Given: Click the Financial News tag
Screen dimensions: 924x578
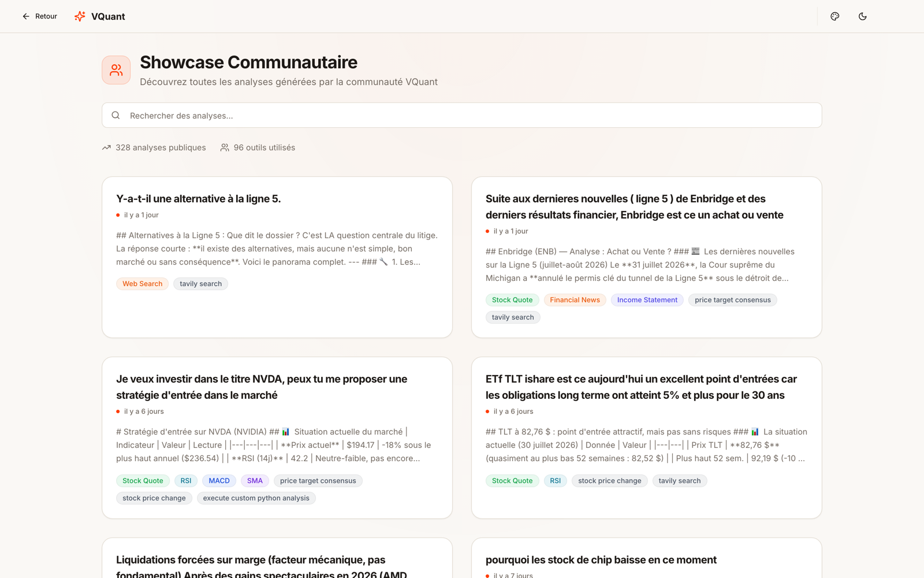Looking at the screenshot, I should (x=575, y=300).
